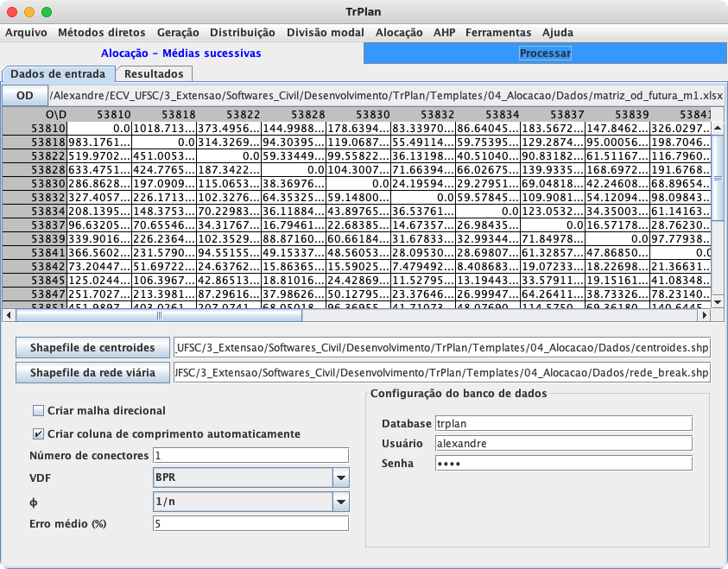Image resolution: width=728 pixels, height=569 pixels.
Task: Open the Geração menu
Action: (178, 33)
